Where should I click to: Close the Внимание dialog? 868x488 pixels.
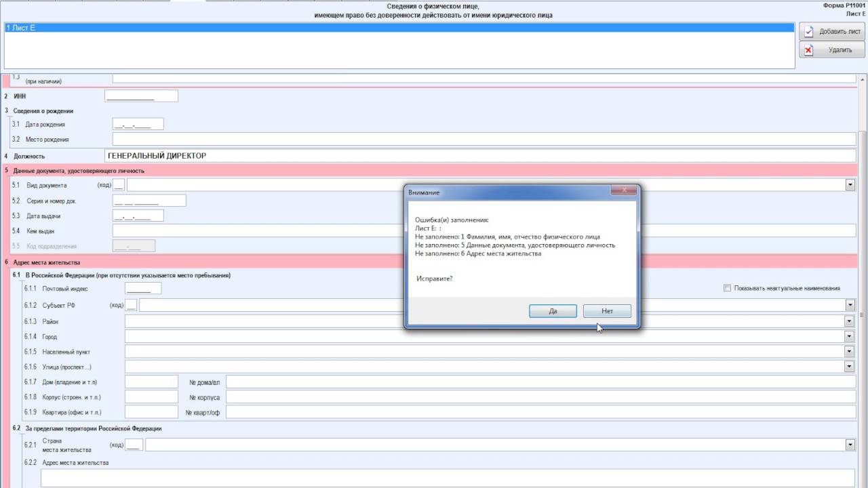623,191
